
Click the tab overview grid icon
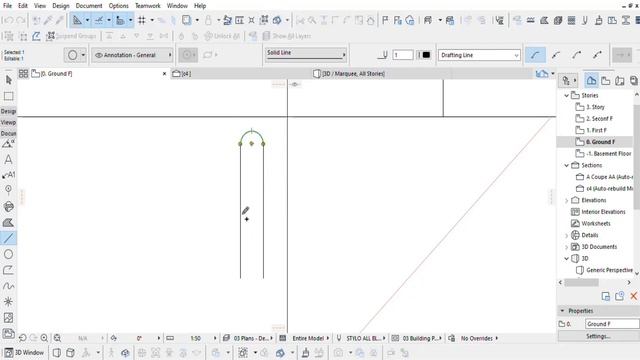(x=23, y=74)
